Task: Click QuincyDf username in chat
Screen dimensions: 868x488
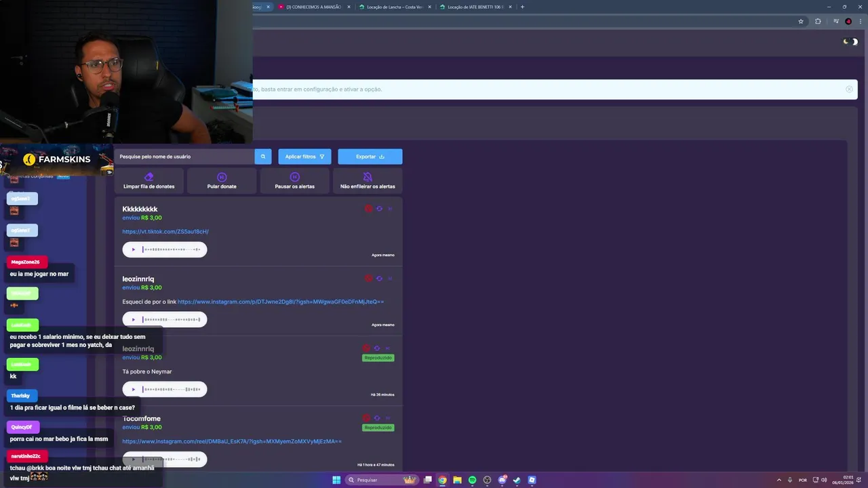Action: [x=22, y=427]
